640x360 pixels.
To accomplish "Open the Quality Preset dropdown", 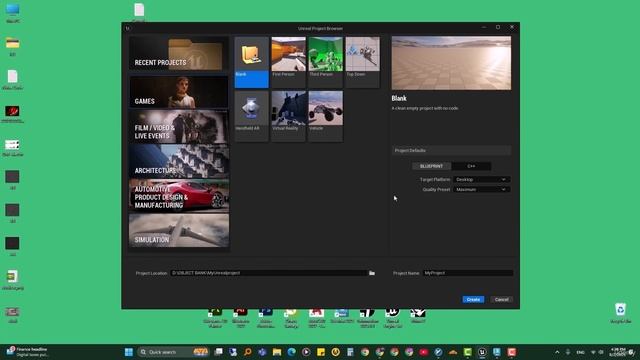I will [x=482, y=189].
